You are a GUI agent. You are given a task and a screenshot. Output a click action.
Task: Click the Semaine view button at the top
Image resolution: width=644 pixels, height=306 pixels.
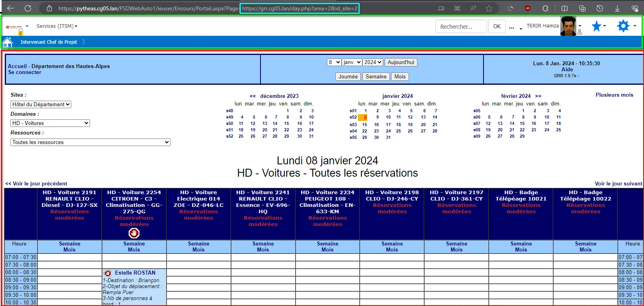coord(376,77)
